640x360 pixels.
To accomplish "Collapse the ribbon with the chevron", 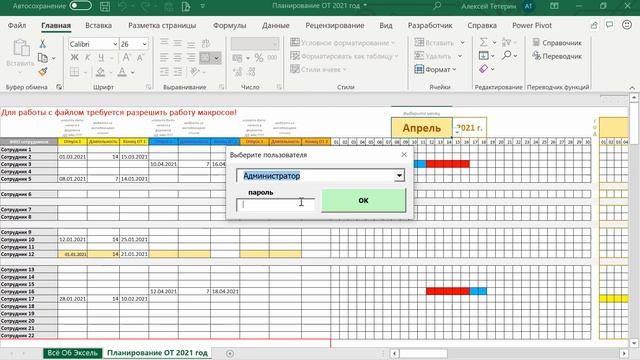I will pos(632,87).
